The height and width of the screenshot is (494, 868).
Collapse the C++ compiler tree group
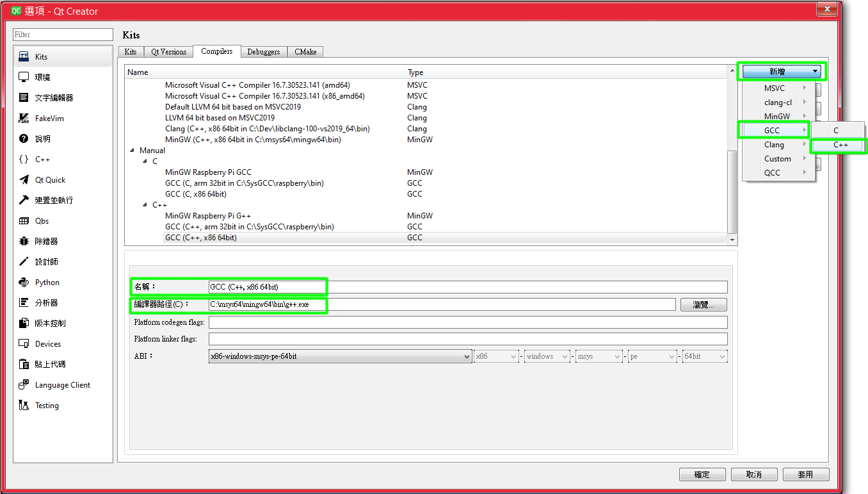tap(145, 204)
